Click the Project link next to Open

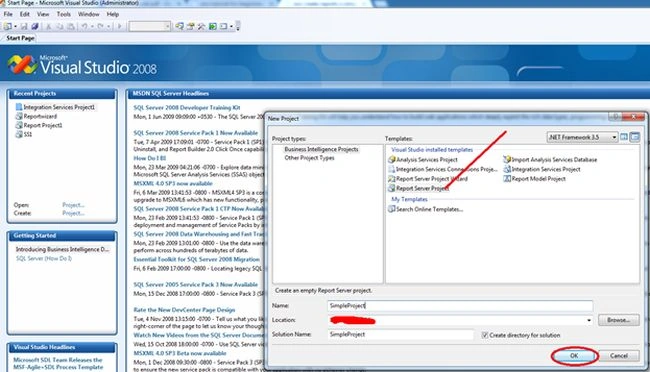pyautogui.click(x=73, y=205)
